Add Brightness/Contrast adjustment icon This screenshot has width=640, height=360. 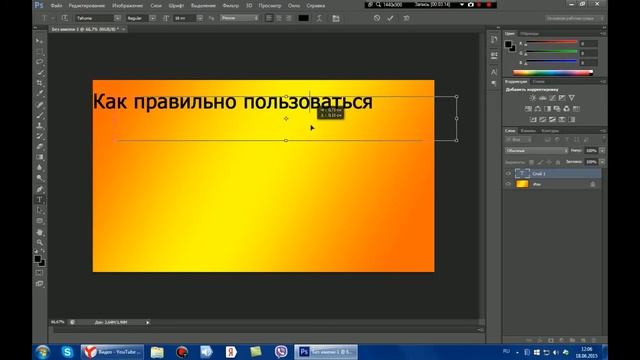click(x=533, y=98)
